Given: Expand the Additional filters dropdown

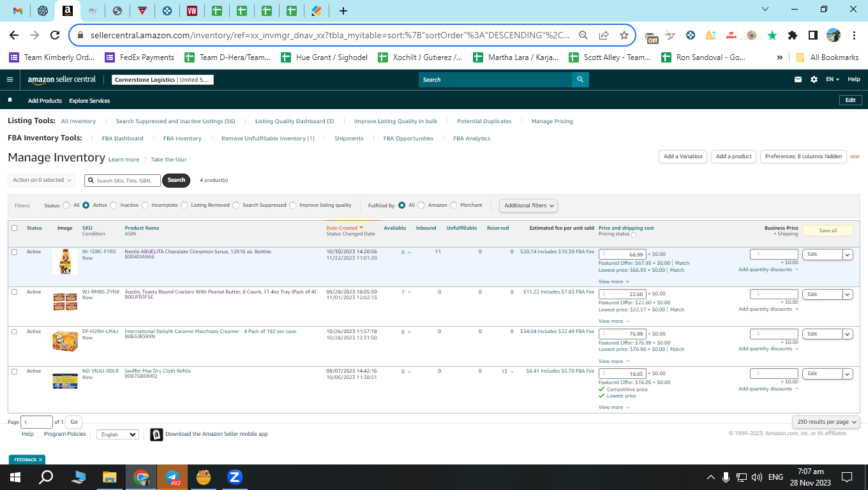Looking at the screenshot, I should coord(528,205).
